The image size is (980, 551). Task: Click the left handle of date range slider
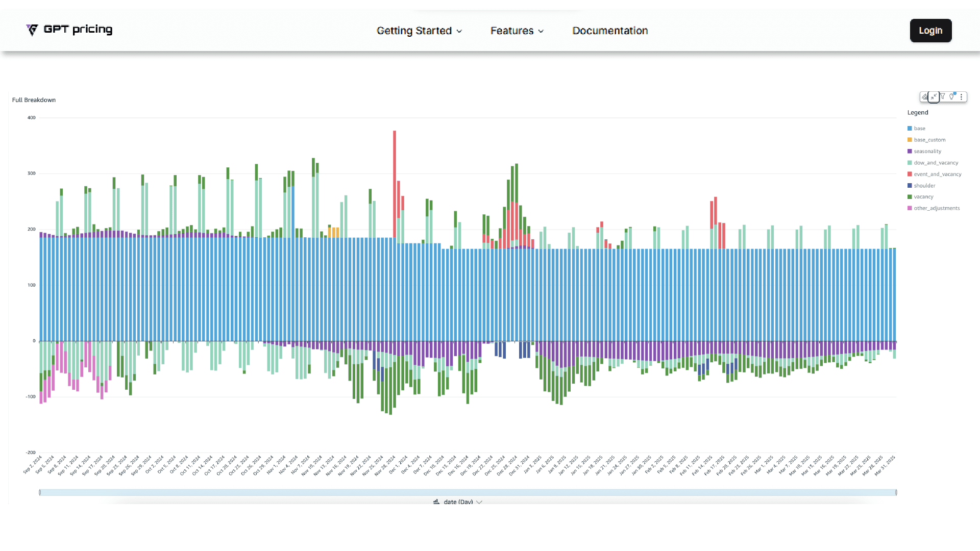point(40,492)
